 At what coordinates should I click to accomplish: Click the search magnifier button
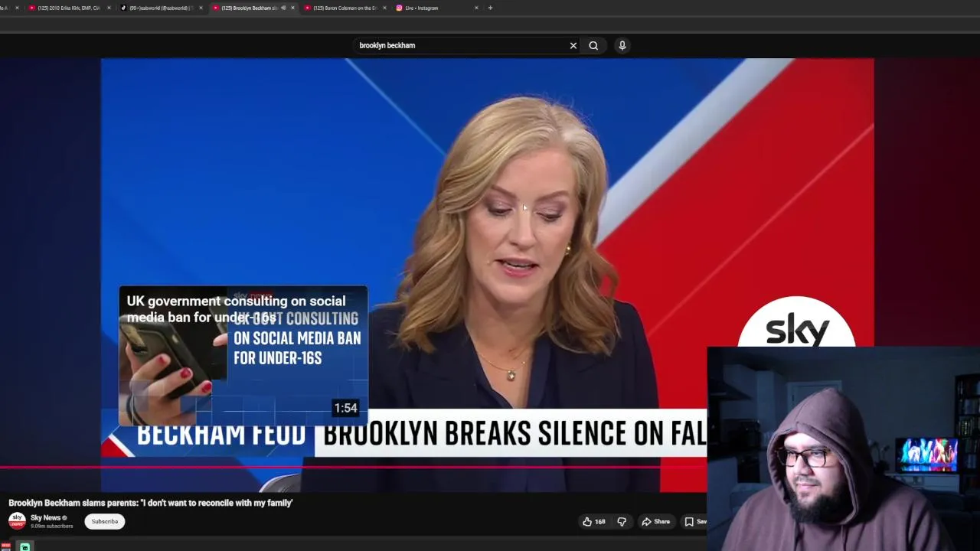(593, 45)
